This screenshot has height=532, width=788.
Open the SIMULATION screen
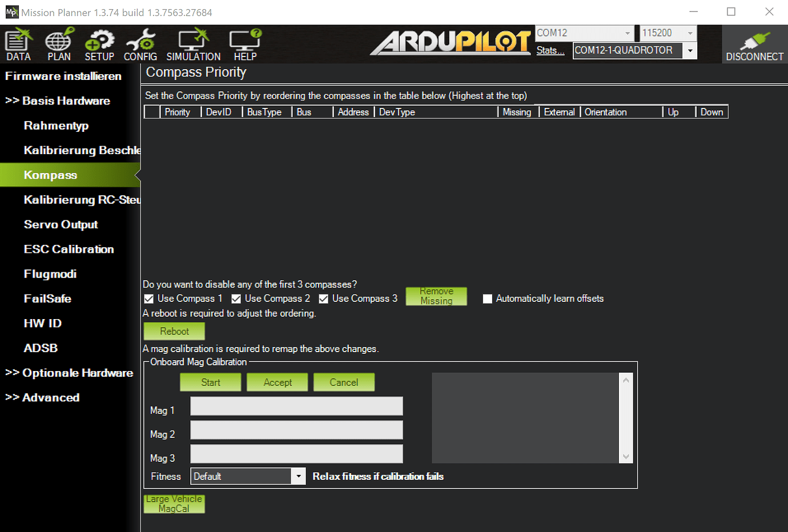(x=194, y=44)
